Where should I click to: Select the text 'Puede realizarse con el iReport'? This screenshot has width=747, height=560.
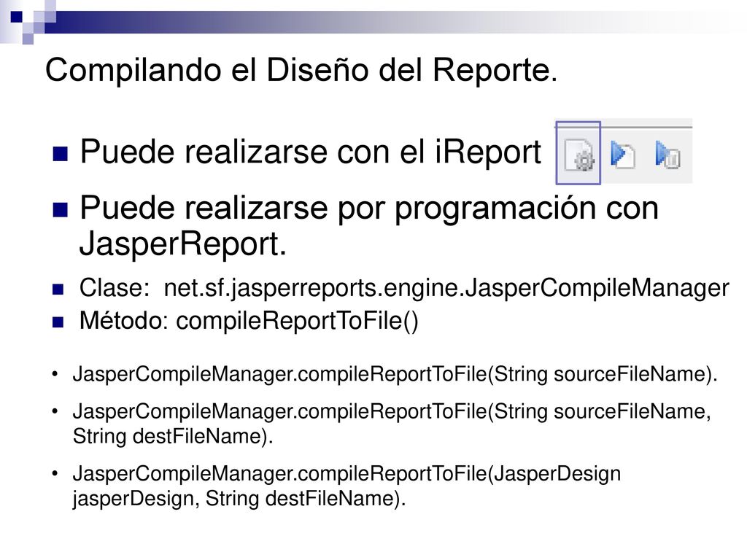(x=310, y=152)
